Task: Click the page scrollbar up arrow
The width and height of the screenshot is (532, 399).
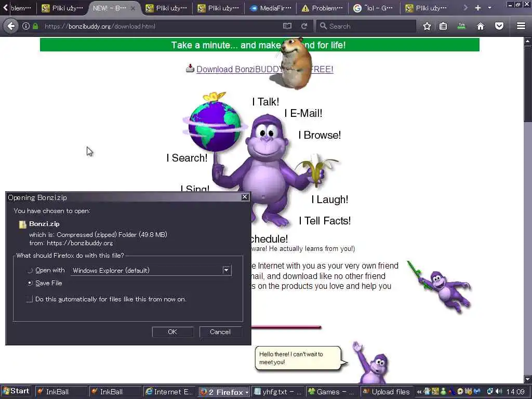Action: [x=528, y=42]
